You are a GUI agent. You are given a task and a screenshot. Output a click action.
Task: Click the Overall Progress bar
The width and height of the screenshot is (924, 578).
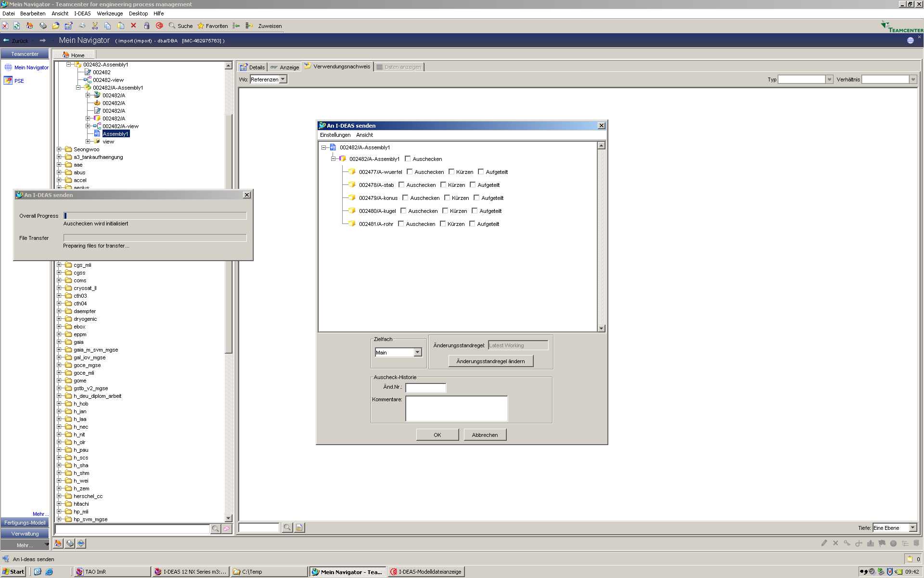point(155,216)
